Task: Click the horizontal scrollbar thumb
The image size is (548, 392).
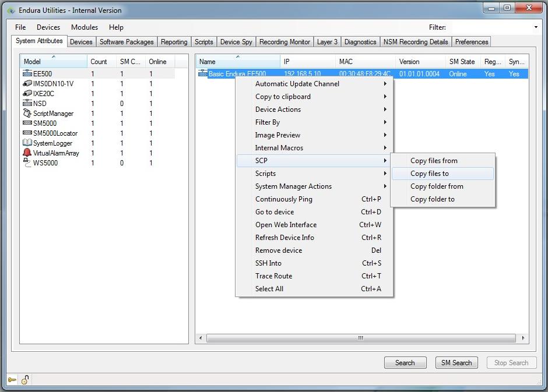Action: pyautogui.click(x=361, y=338)
